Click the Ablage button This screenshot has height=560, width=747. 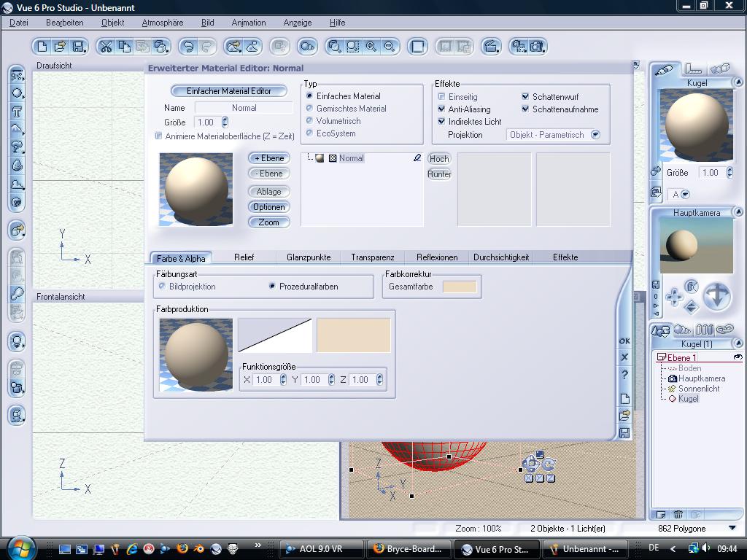click(x=269, y=192)
